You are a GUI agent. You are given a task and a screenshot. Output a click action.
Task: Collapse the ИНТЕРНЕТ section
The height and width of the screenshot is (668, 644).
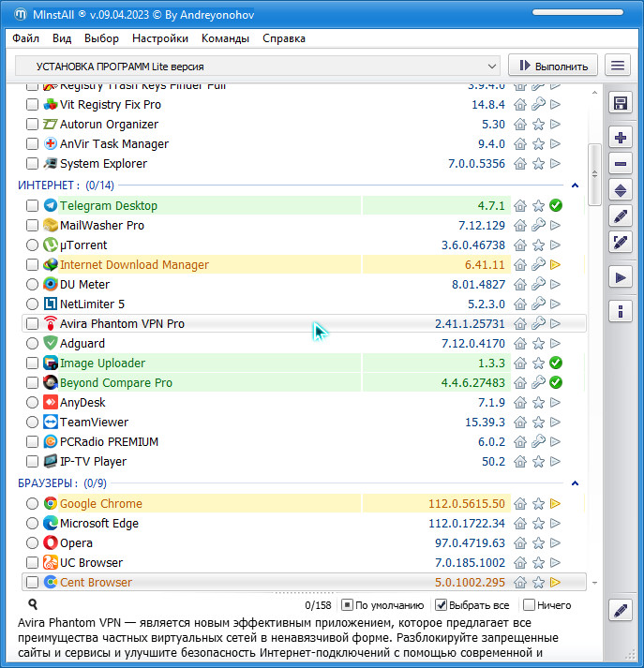tap(575, 186)
